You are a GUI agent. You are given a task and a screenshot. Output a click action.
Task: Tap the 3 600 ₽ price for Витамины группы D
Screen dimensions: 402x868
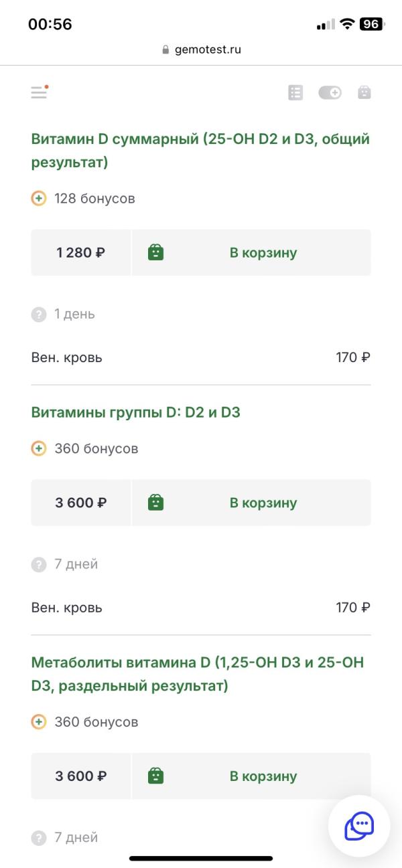pyautogui.click(x=80, y=503)
